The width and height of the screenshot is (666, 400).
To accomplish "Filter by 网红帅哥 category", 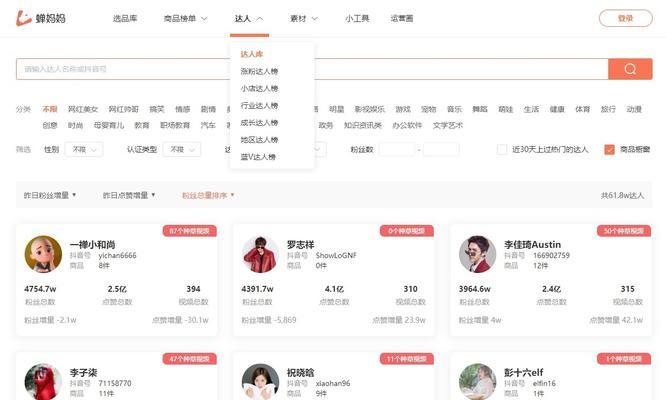I will point(124,109).
